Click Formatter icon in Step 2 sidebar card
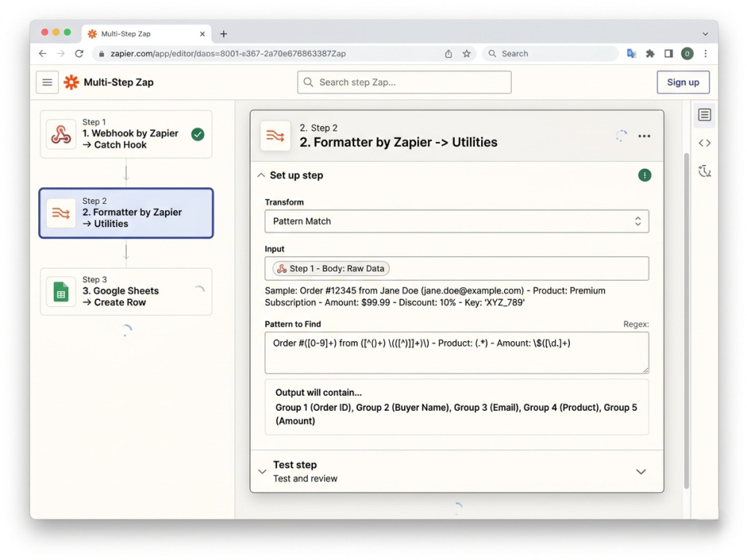Viewport: 747px width, 560px height. pyautogui.click(x=61, y=213)
